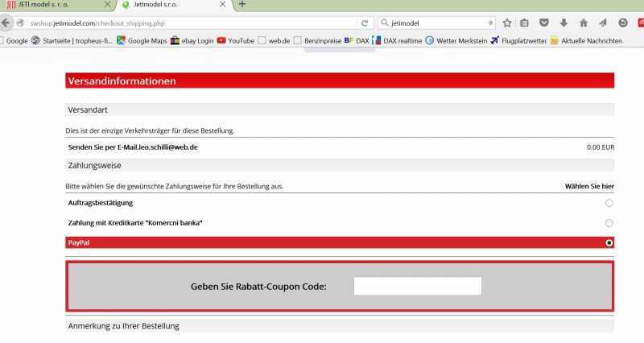Click the search go arrow in search box

coord(490,23)
